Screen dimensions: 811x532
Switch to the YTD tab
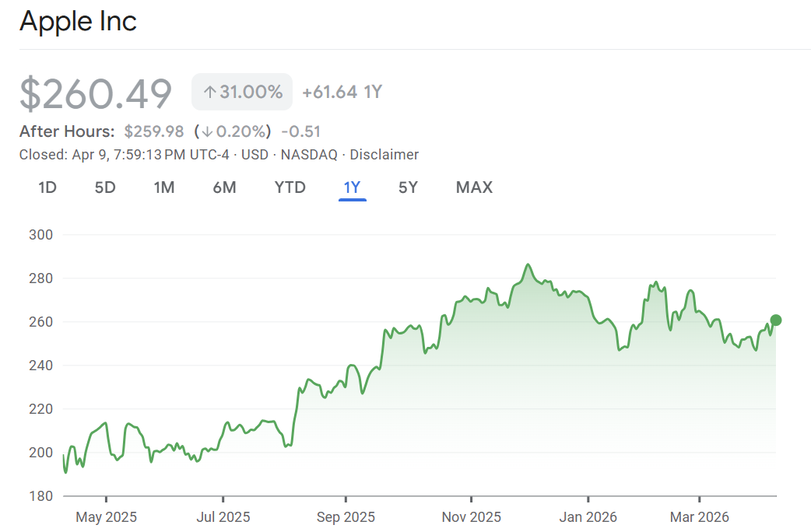click(290, 187)
